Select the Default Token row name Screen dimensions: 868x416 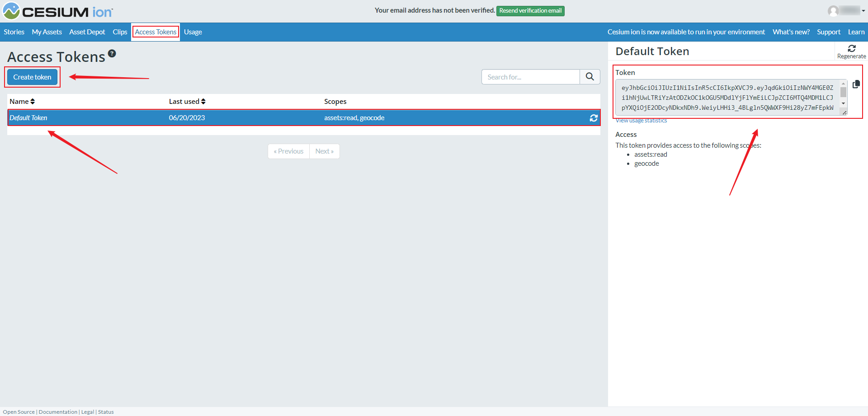(x=28, y=118)
